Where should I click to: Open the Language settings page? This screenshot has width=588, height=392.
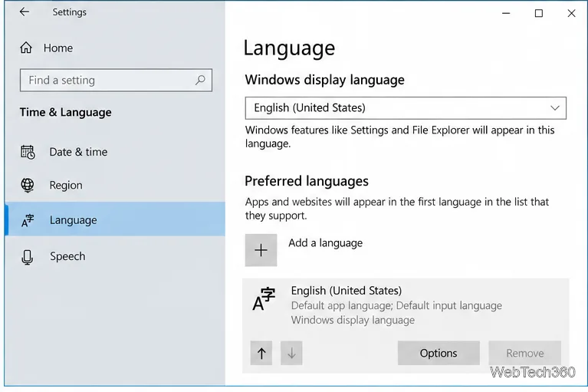(x=115, y=219)
